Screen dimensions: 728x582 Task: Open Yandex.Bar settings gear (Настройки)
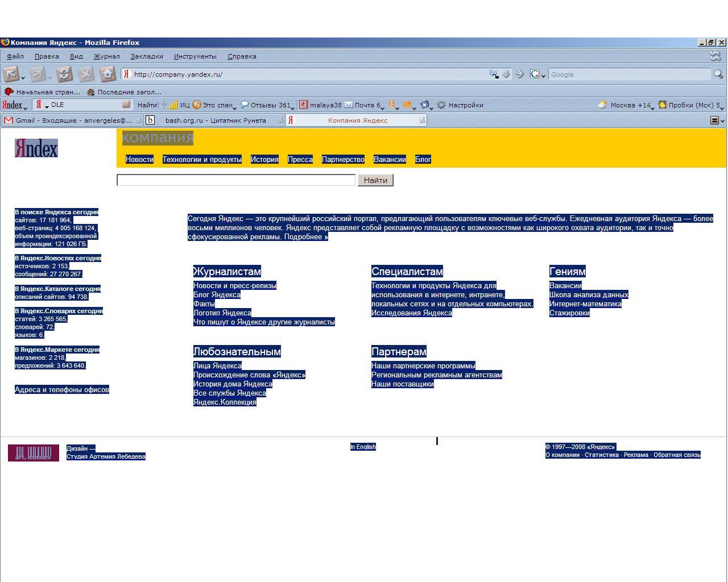pos(441,105)
